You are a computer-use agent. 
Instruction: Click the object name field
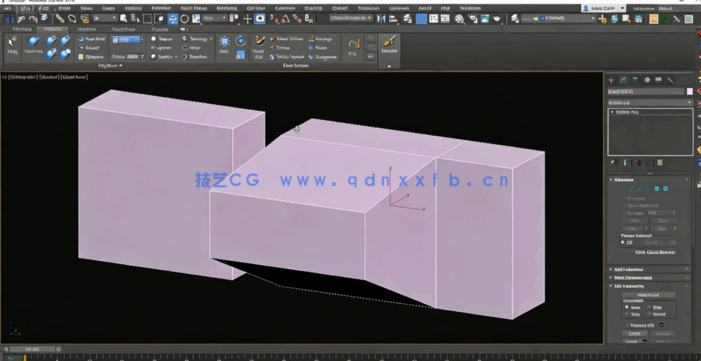click(646, 91)
